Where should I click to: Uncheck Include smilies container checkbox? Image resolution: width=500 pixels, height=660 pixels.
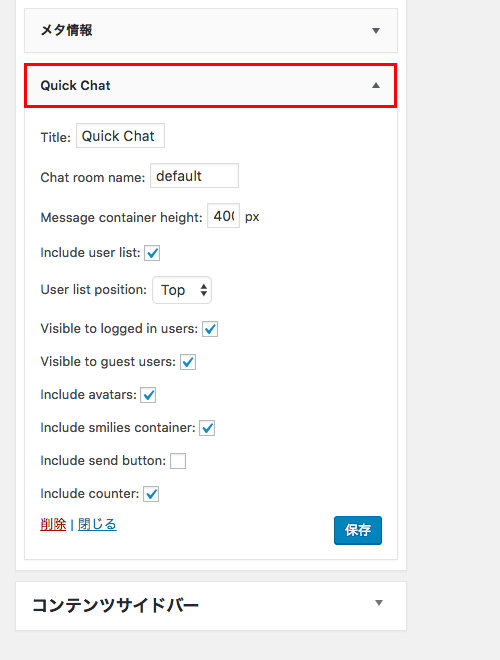tap(207, 428)
